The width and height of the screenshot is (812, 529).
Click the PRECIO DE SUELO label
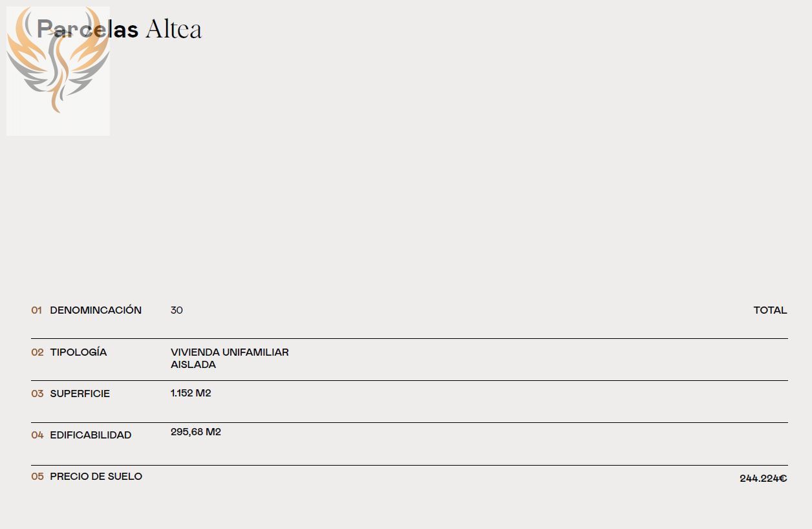coord(96,477)
